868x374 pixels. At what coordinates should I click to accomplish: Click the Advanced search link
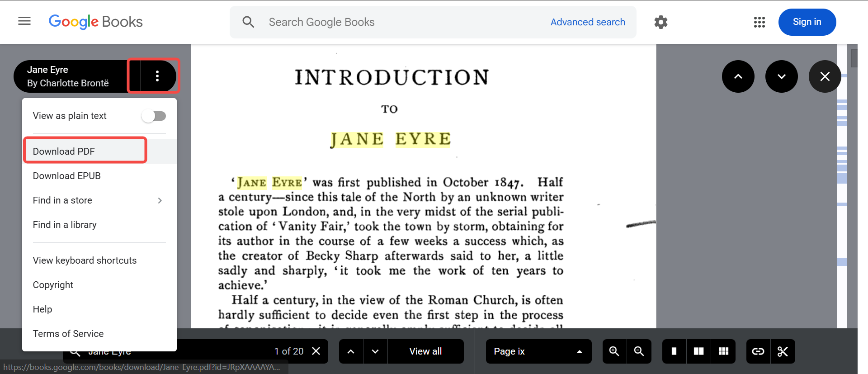tap(588, 22)
